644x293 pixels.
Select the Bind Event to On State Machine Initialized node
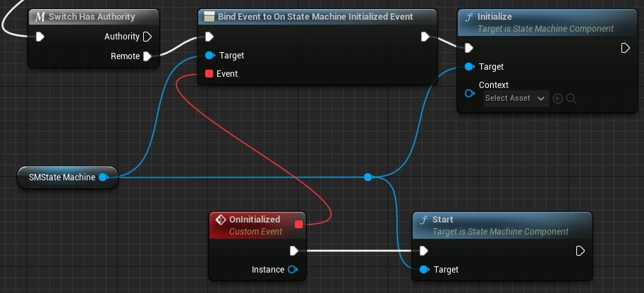tap(315, 16)
